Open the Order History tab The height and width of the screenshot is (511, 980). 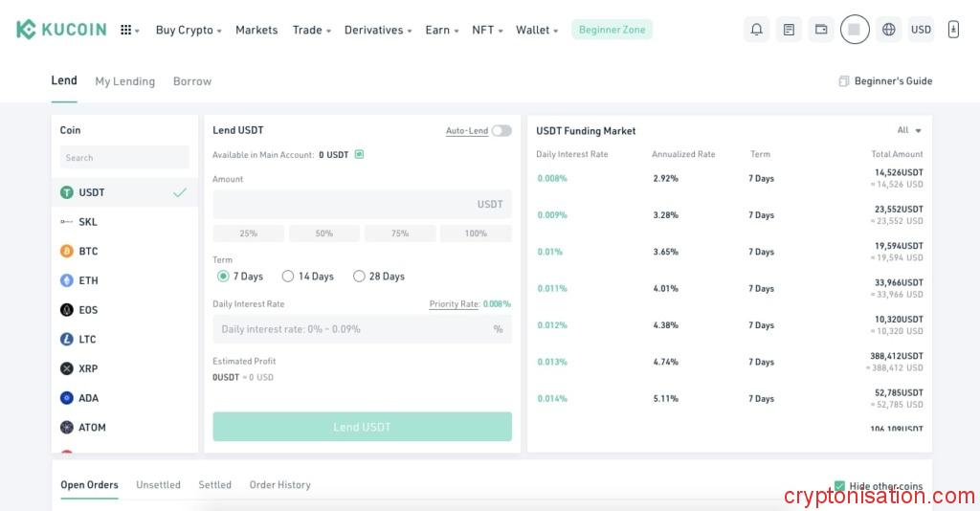pos(279,485)
